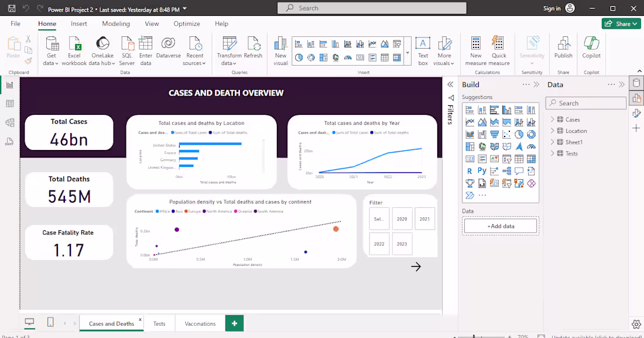Screen dimensions: 644x338
Task: Insert a Text box
Action: click(x=423, y=51)
